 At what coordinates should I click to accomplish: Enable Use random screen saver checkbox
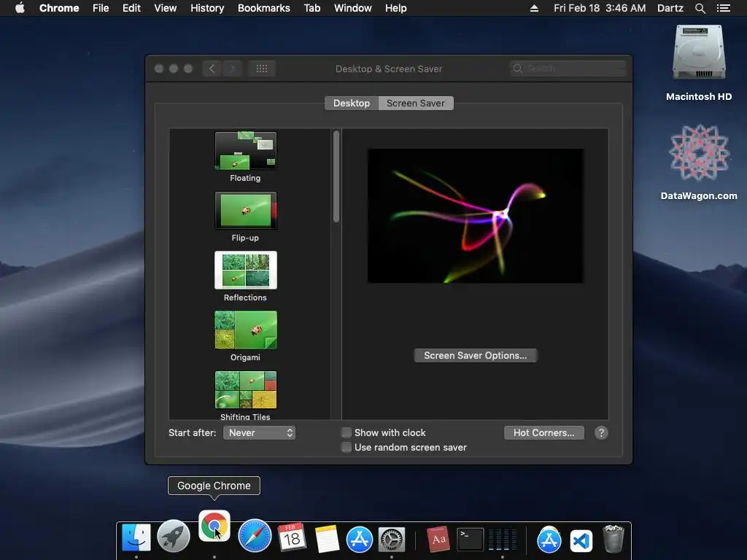(x=347, y=447)
